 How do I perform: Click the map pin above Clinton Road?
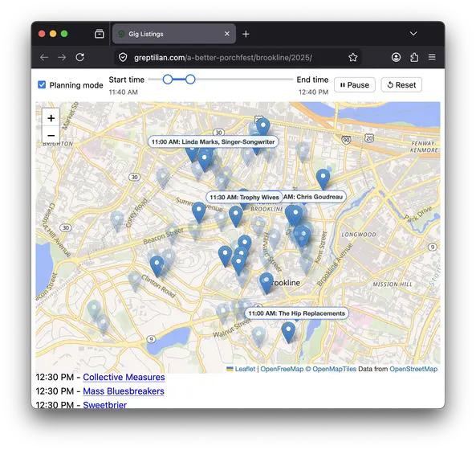157,266
